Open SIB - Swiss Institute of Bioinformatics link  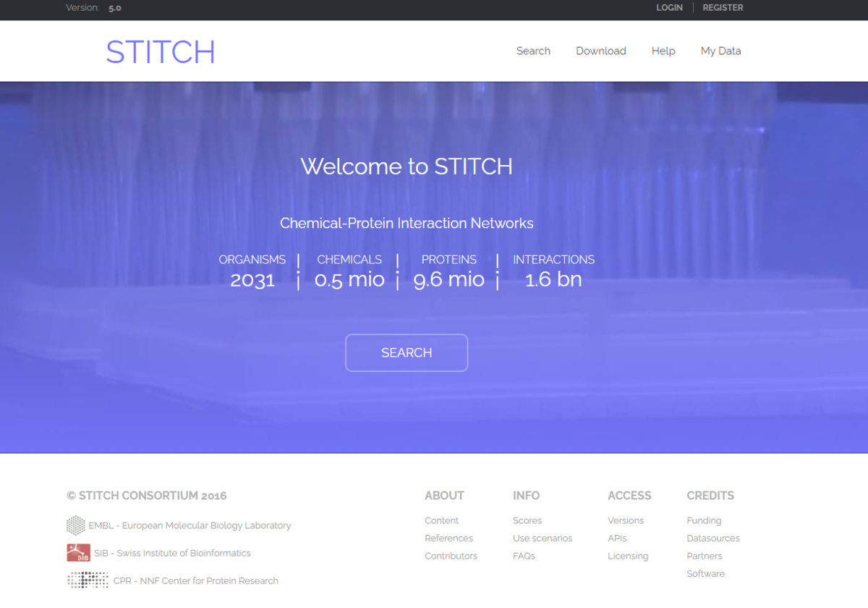[172, 553]
